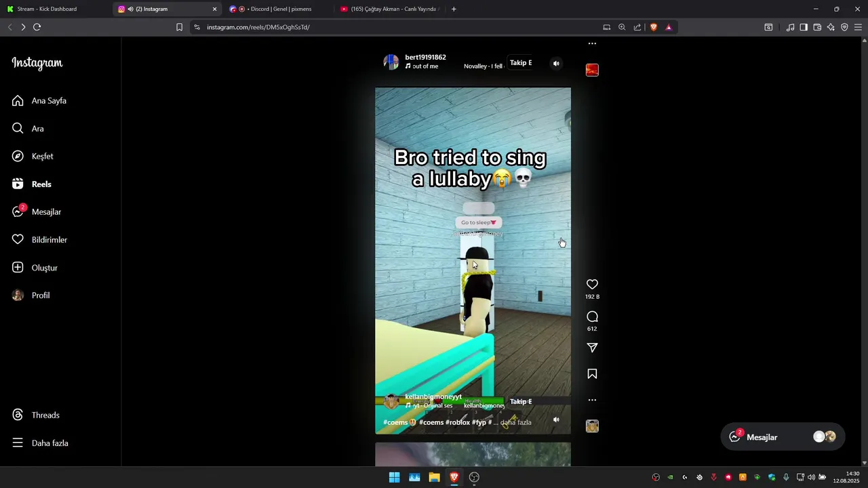
Task: Click the share page icon in address bar
Action: [x=637, y=27]
